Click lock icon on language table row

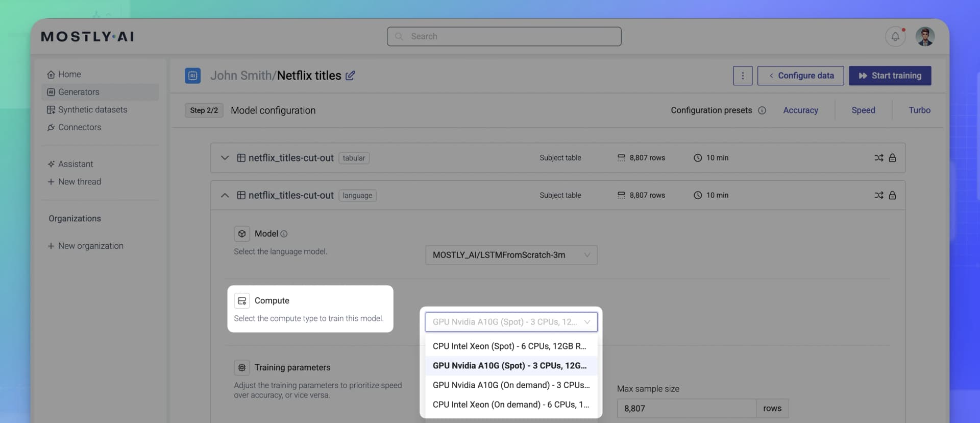click(892, 195)
